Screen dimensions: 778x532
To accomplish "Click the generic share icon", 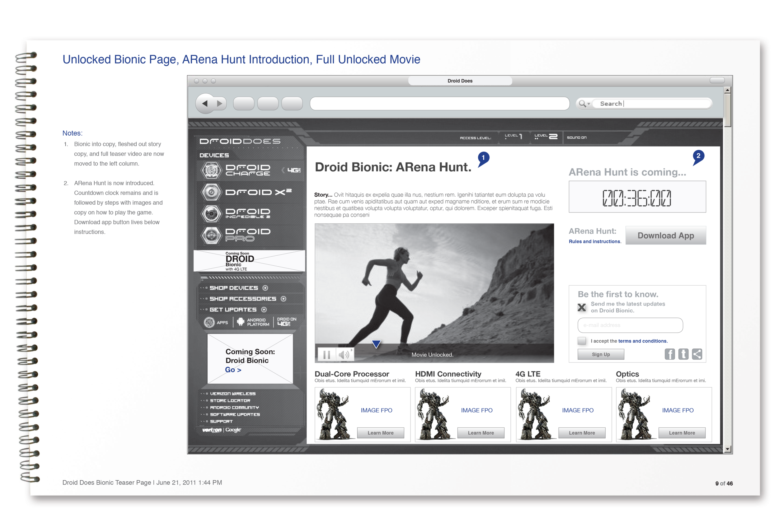I will pos(697,354).
